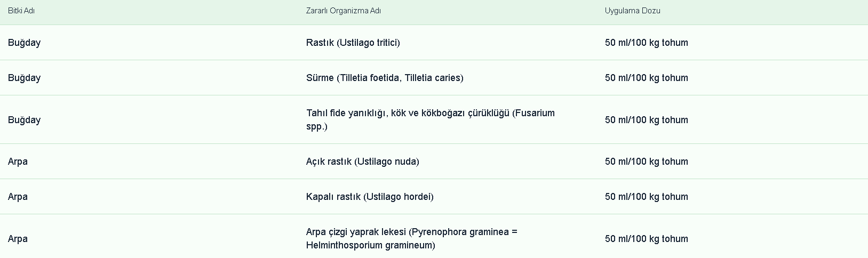Click the dose for Açık rastık
The height and width of the screenshot is (258, 868).
[x=646, y=162]
